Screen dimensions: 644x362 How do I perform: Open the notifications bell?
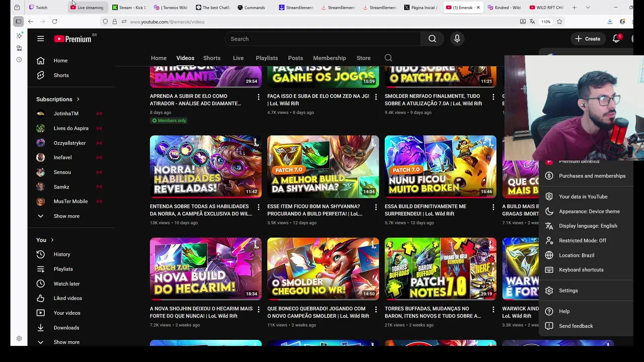tap(616, 39)
